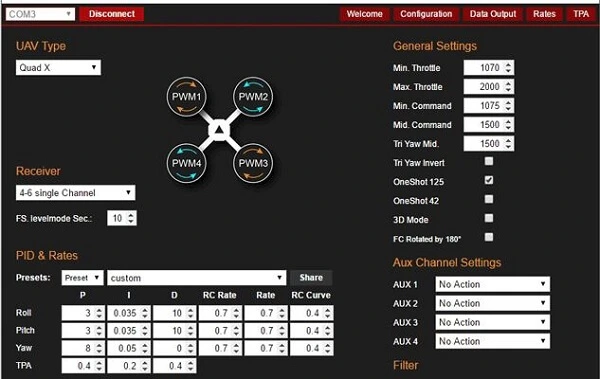
Task: Open the COM3 port dropdown
Action: click(x=40, y=14)
